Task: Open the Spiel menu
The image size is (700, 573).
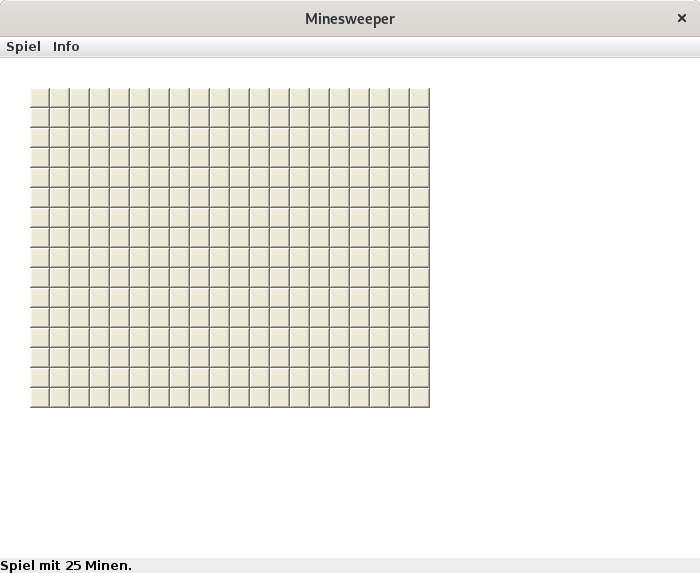Action: [x=23, y=47]
